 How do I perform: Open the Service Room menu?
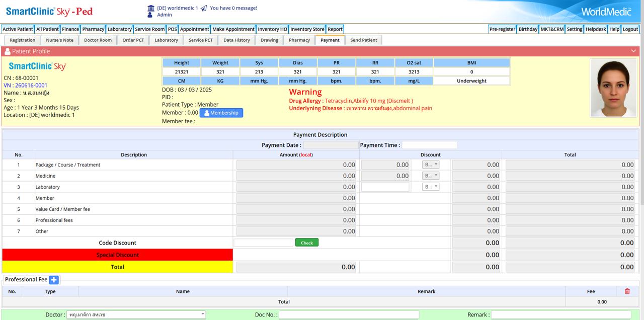[150, 29]
